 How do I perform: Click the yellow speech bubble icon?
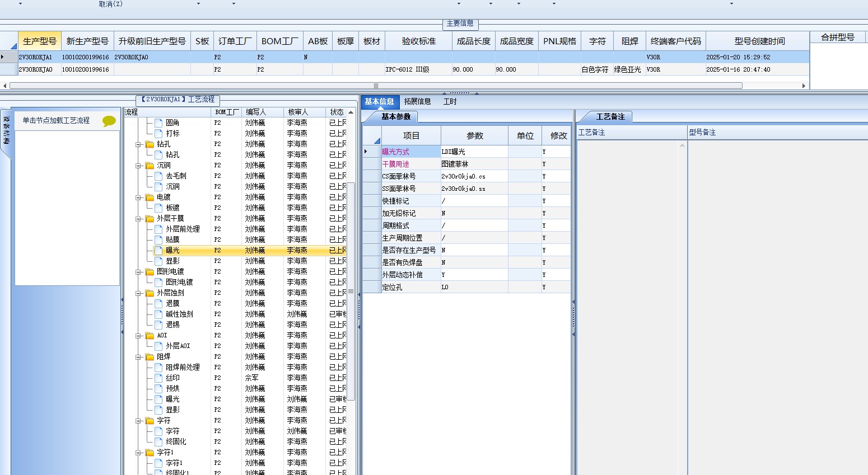(x=109, y=121)
